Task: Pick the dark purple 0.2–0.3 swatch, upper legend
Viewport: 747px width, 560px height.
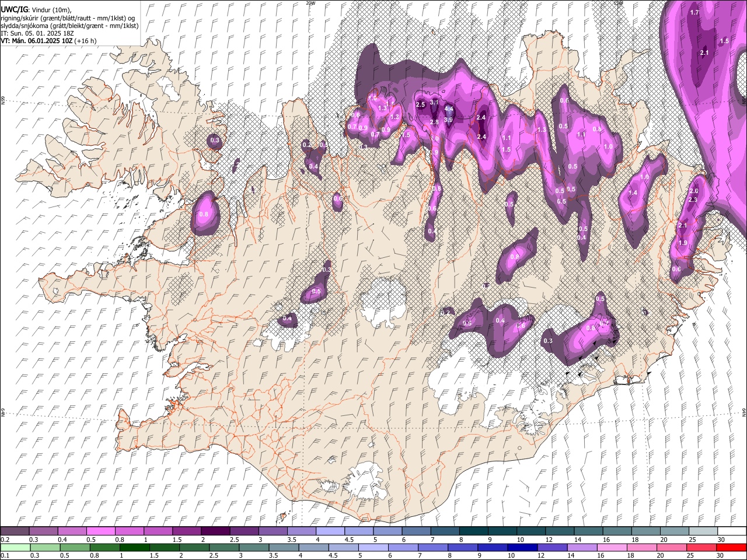Action: 15,531
